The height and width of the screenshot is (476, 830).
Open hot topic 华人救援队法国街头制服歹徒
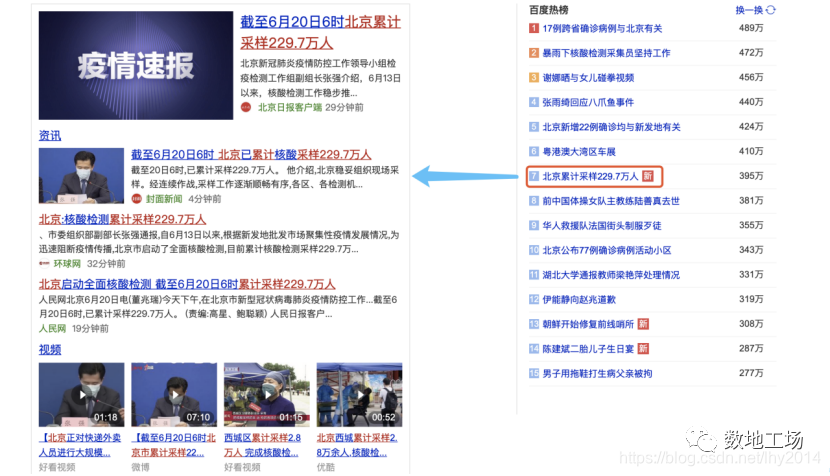602,226
